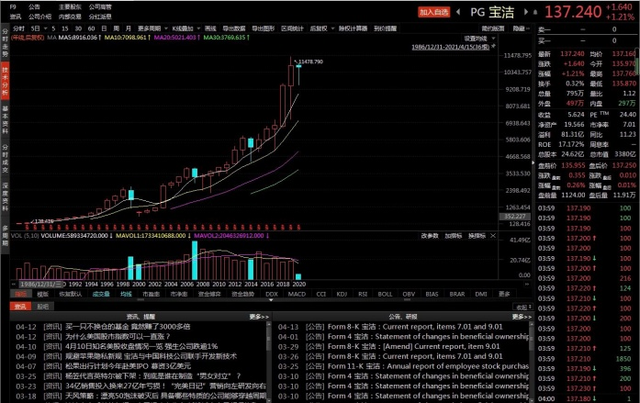Open the 04-13 Form 8-K announcement
Viewport: 640px width, 403px height.
(x=391, y=327)
